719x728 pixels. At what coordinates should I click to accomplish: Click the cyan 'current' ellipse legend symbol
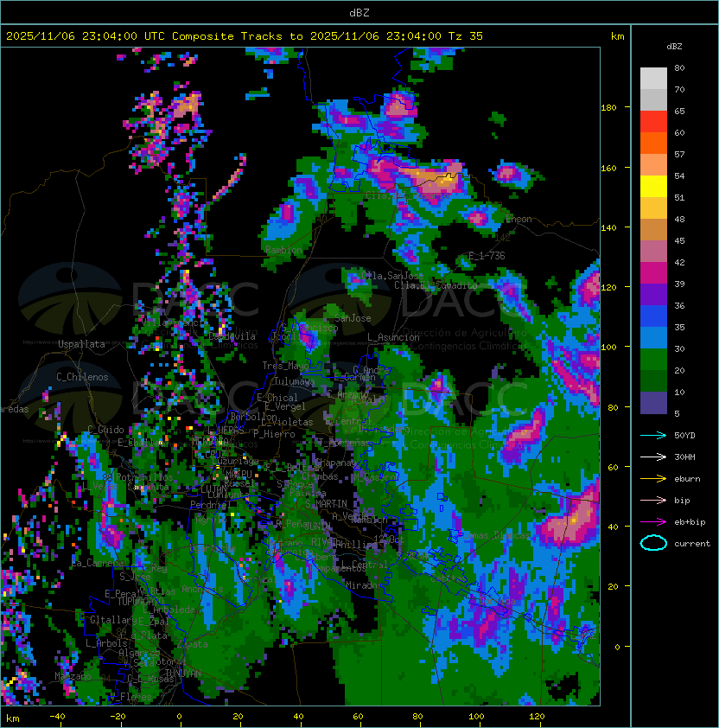point(653,543)
